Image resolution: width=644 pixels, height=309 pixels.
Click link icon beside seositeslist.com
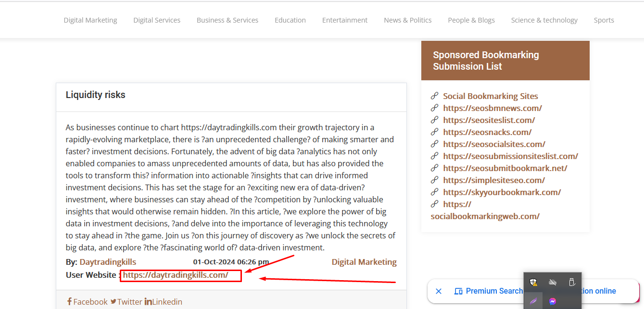point(435,120)
